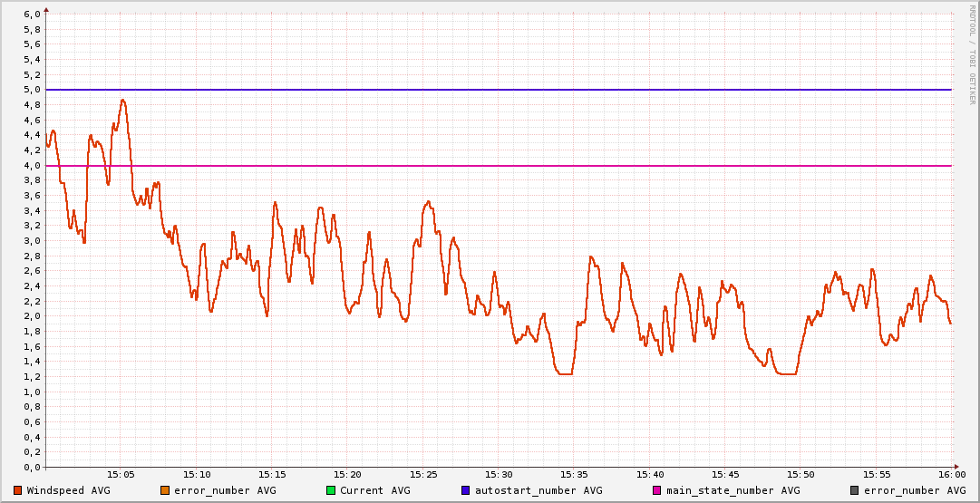Click the gray error_number legend swatch
This screenshot has height=503, width=980.
click(854, 490)
